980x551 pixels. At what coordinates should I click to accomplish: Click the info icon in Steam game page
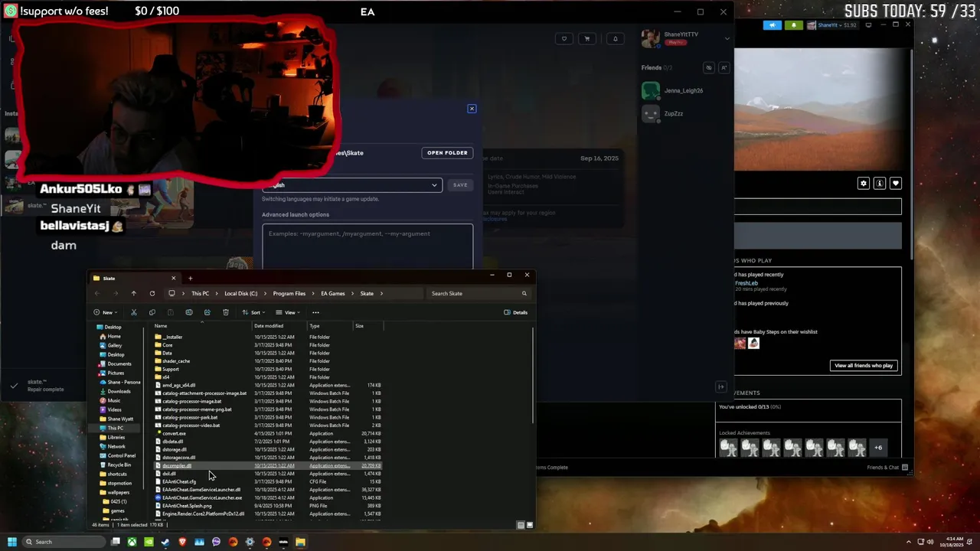(880, 184)
